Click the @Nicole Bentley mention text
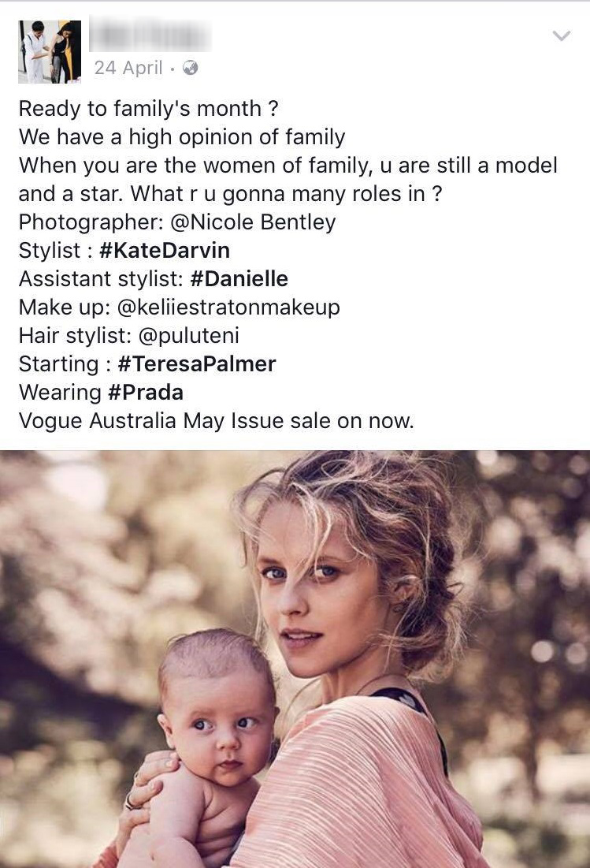590x868 pixels. click(x=253, y=222)
